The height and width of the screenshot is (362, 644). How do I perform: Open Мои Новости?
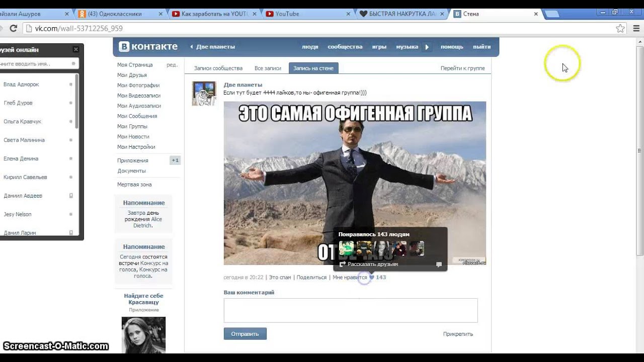pos(133,137)
